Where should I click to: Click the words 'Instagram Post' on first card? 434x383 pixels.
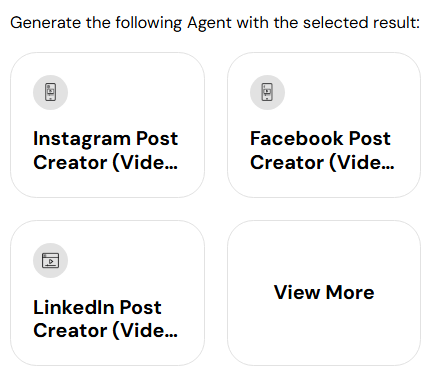(x=106, y=139)
